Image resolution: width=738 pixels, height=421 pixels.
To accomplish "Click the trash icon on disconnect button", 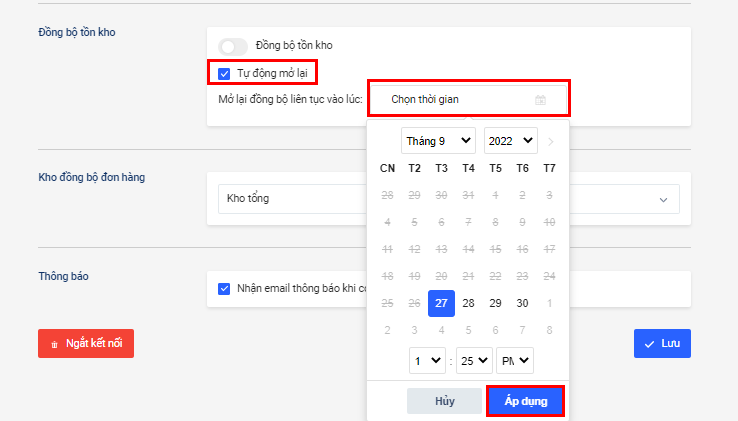I will (55, 344).
